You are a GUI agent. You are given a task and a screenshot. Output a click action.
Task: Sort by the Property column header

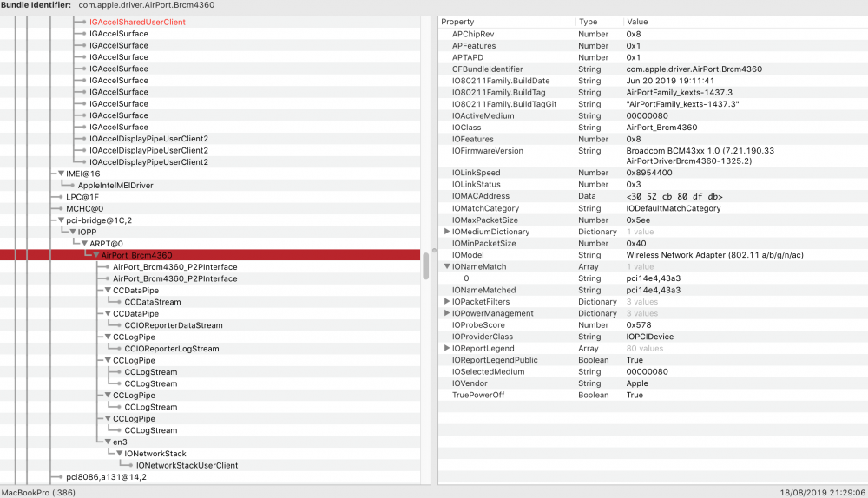(456, 22)
